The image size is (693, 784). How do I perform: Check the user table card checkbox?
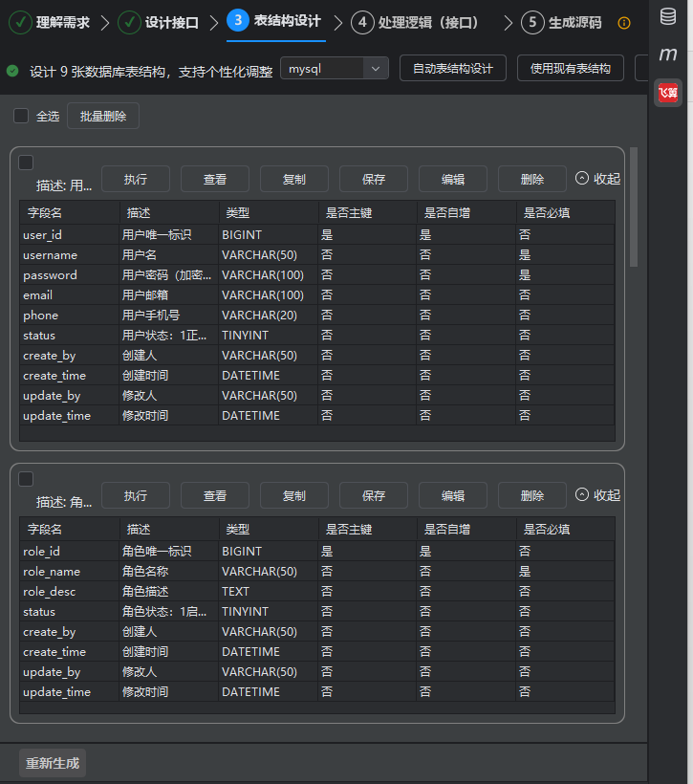26,163
